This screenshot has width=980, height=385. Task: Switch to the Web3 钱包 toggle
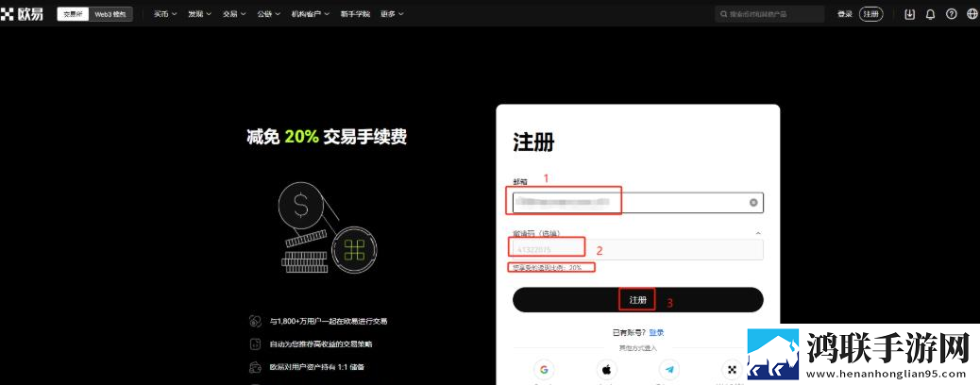(x=110, y=14)
